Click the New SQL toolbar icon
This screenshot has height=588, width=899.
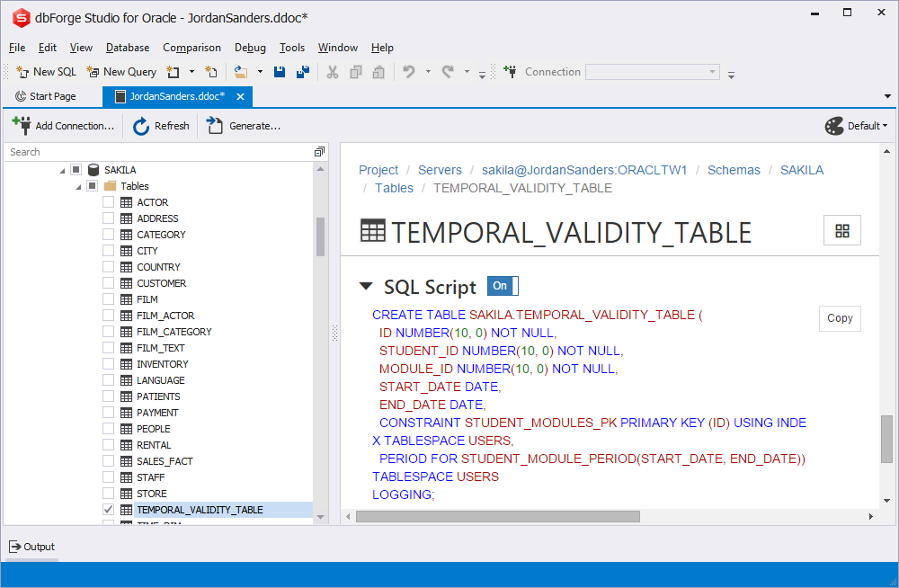tap(23, 72)
